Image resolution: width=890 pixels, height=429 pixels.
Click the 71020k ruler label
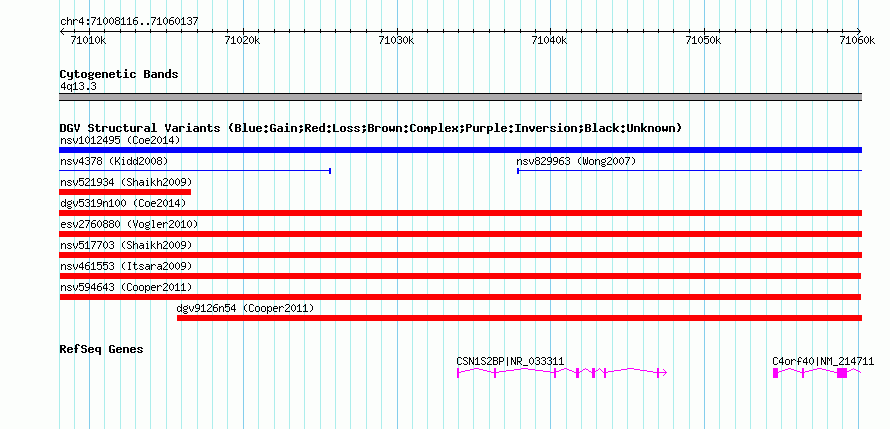tap(242, 41)
